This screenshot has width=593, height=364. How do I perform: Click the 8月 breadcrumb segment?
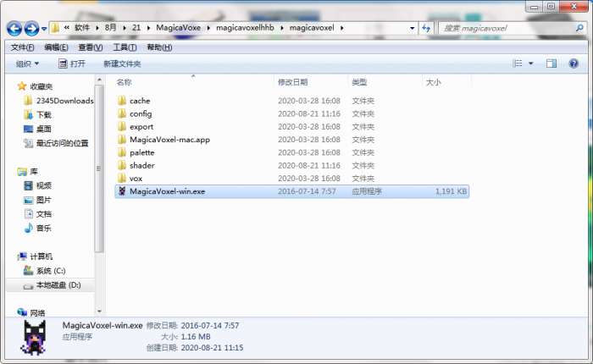click(x=110, y=28)
